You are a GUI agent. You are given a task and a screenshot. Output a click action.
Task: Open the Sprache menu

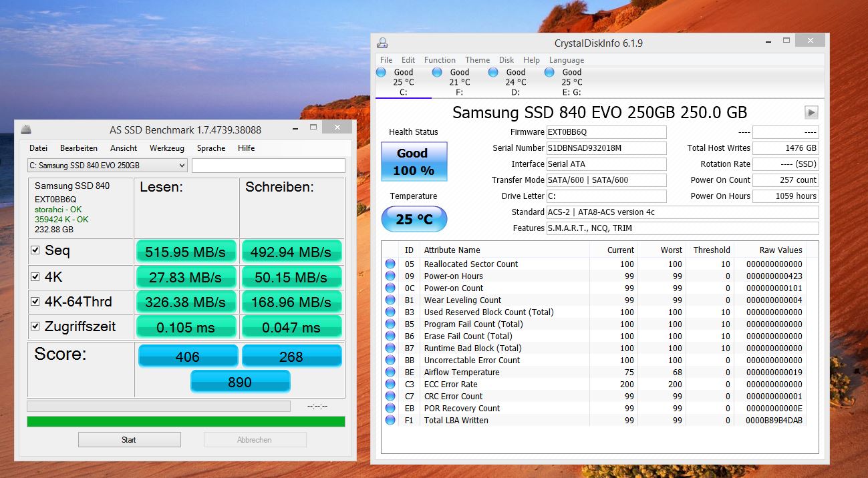coord(211,148)
